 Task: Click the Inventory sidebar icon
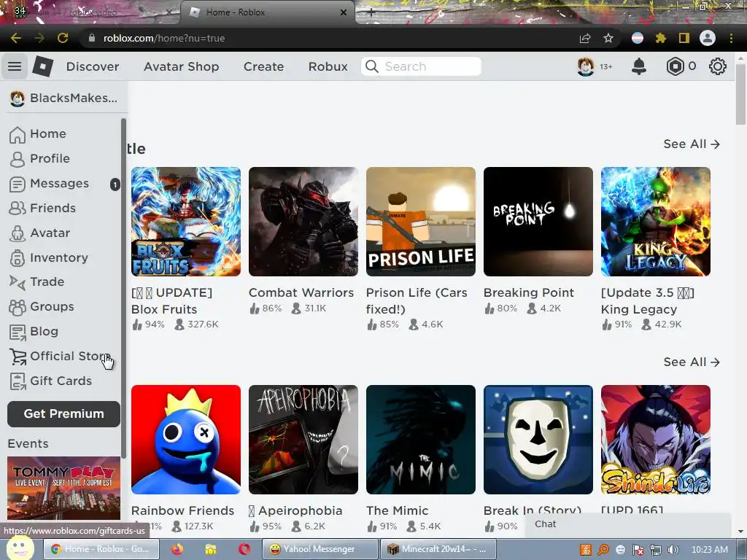[18, 257]
